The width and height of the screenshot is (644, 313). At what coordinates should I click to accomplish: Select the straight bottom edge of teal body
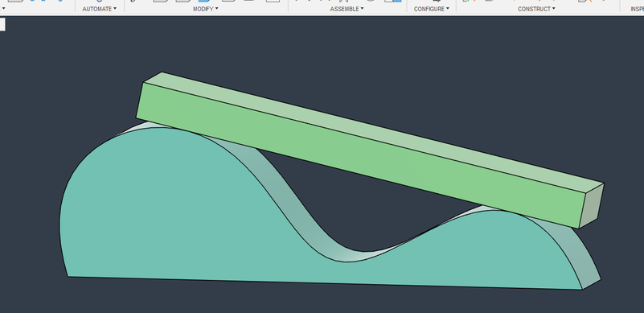(x=325, y=283)
